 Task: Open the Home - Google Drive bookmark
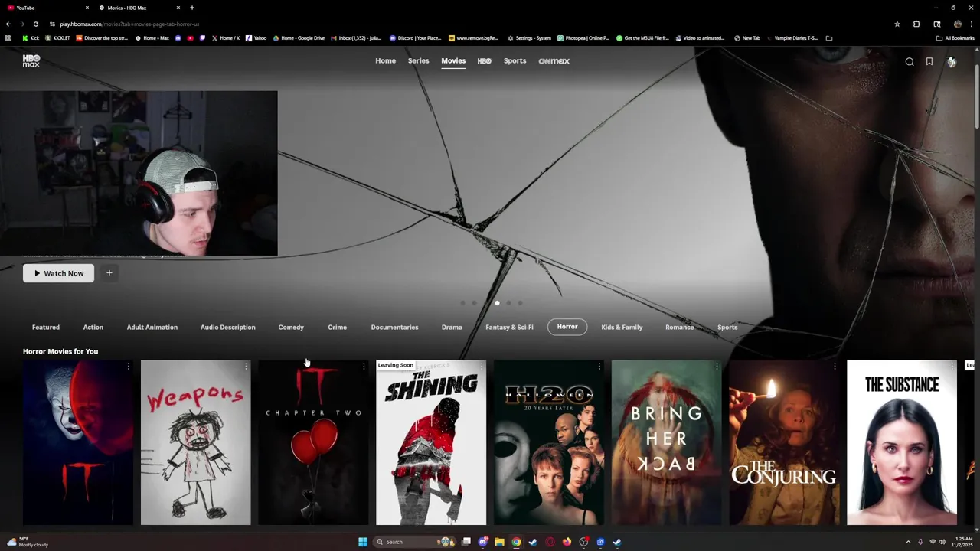click(299, 38)
